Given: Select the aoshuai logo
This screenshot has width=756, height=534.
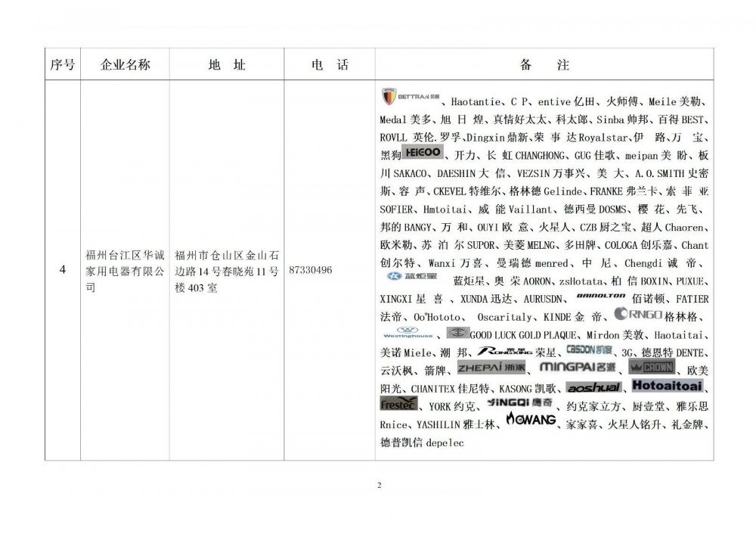Looking at the screenshot, I should (x=593, y=387).
